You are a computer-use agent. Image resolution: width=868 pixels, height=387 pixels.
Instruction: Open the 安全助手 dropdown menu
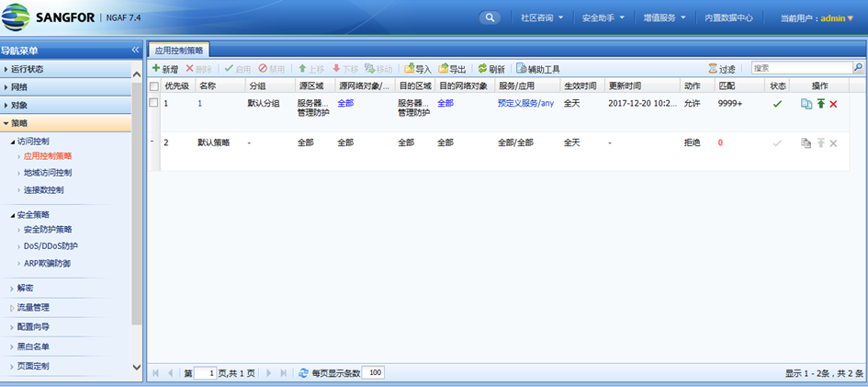pyautogui.click(x=603, y=17)
